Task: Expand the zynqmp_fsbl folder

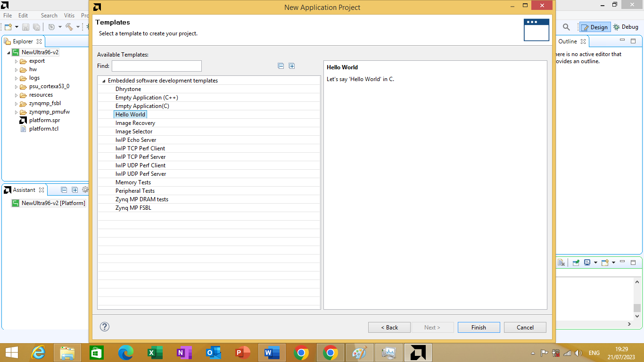Action: (16, 104)
